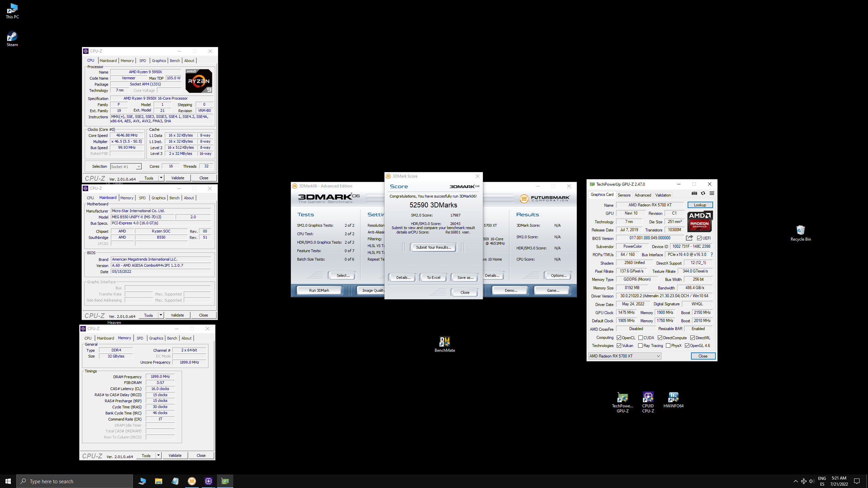Click GPU-Z taskbar icon
Viewport: 868px width, 488px height.
225,481
